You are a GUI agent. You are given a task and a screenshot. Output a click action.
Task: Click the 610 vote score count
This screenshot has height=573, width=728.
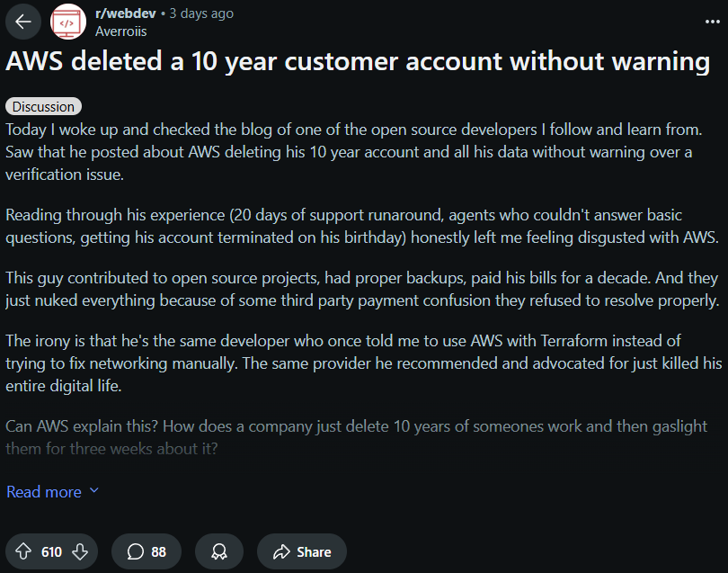51,551
